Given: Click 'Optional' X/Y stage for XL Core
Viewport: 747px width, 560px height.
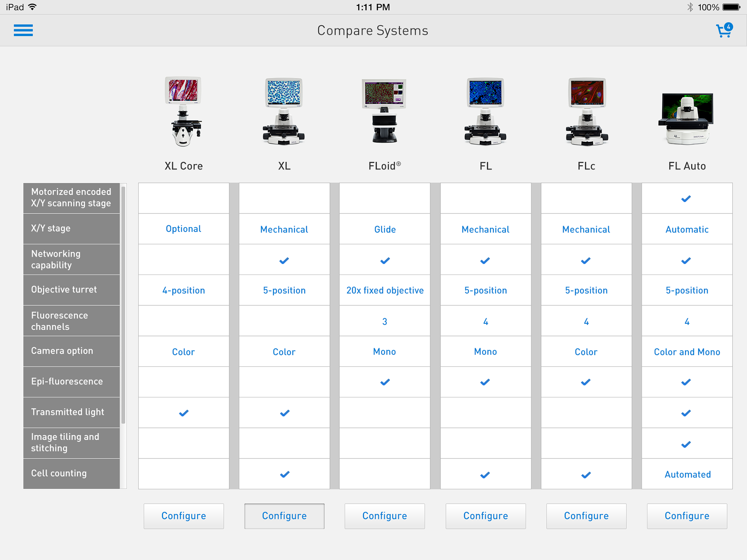Looking at the screenshot, I should (x=184, y=229).
